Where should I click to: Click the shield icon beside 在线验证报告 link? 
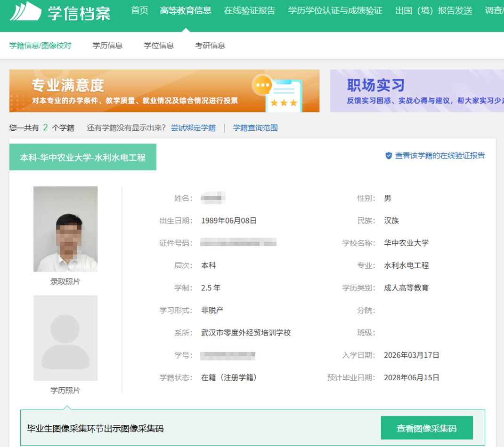point(389,156)
